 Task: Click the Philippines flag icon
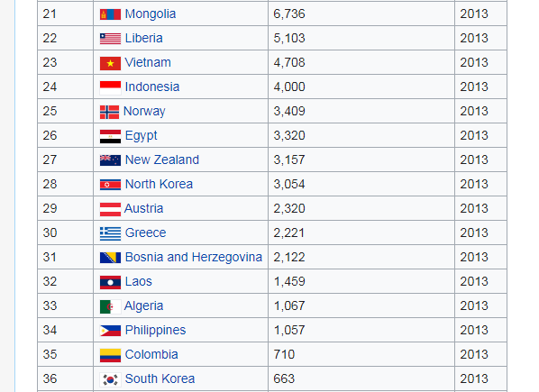[x=110, y=331]
